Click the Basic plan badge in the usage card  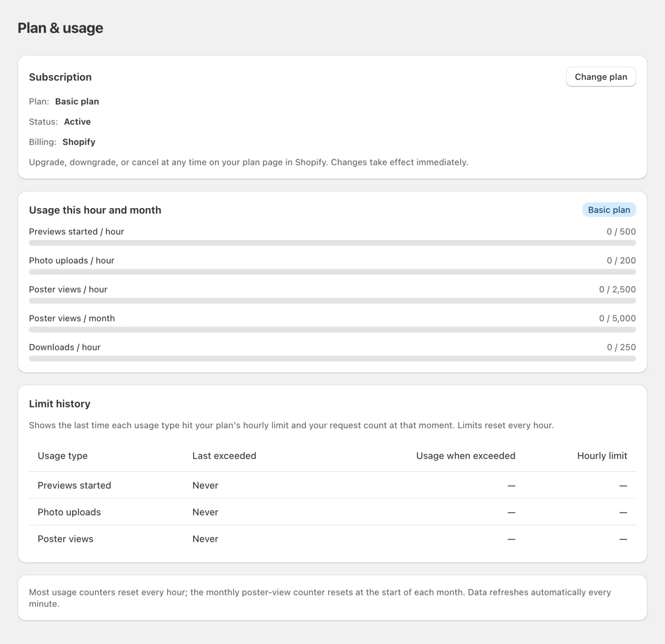coord(609,210)
